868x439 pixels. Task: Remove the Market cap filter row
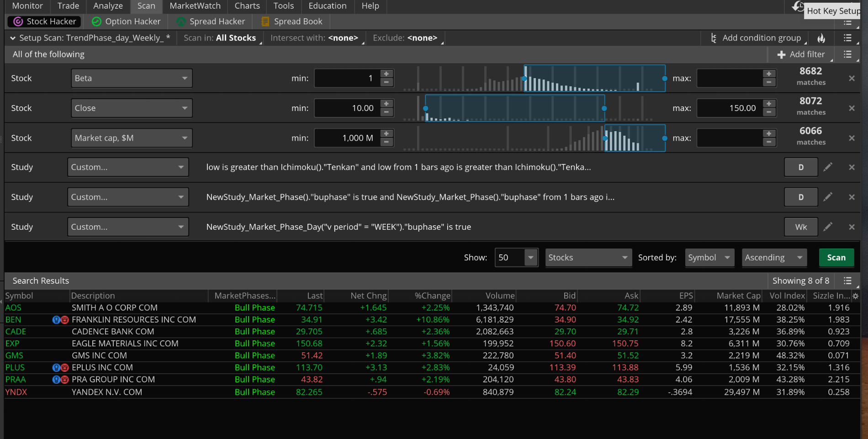point(852,138)
